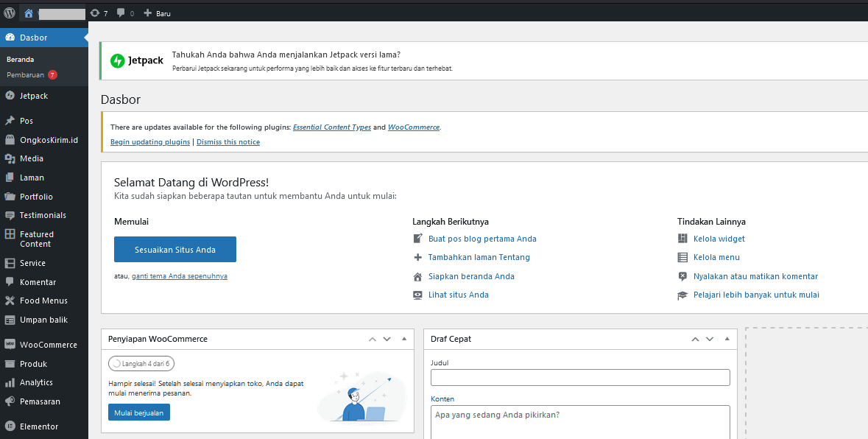
Task: Click the WooCommerce sidebar icon
Action: [x=10, y=344]
